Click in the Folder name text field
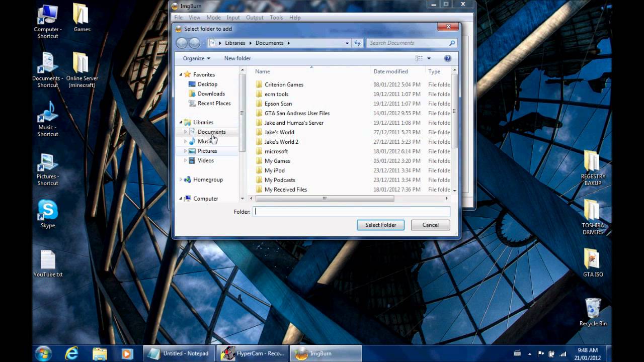644x362 pixels. click(352, 212)
